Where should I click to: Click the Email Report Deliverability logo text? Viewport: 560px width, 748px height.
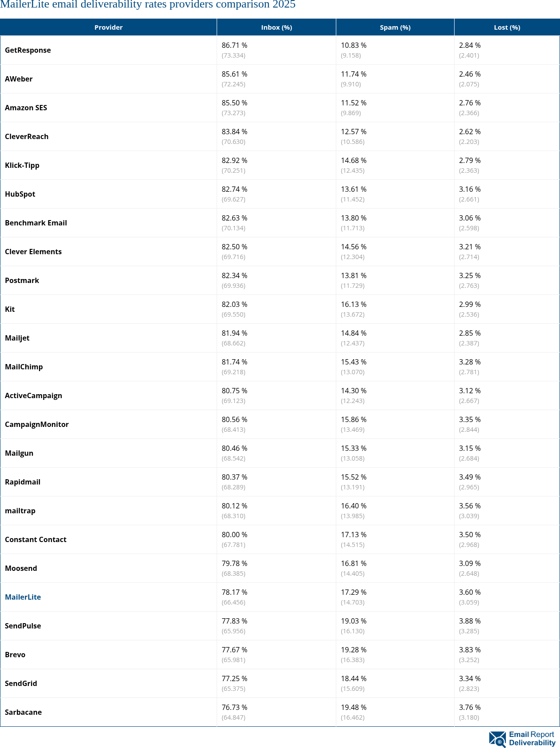(532, 739)
